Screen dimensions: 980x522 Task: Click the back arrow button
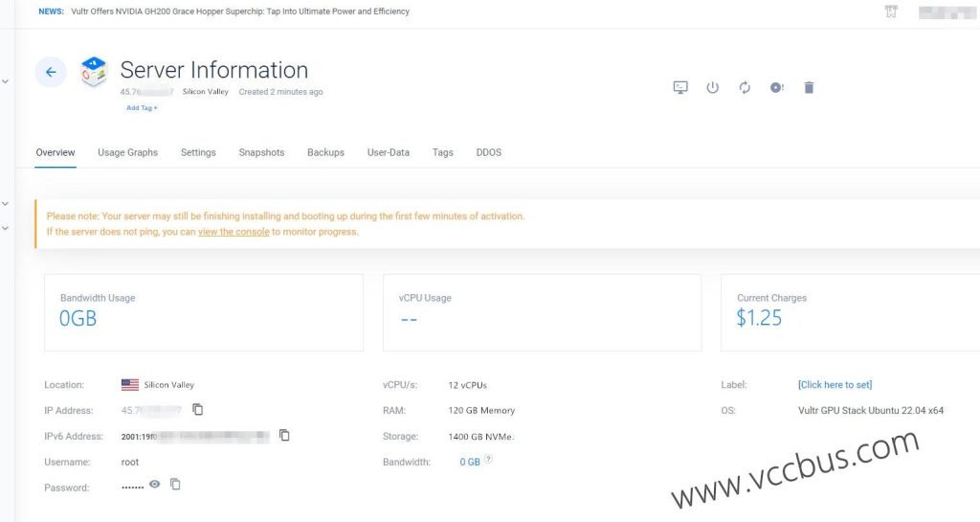[x=51, y=72]
